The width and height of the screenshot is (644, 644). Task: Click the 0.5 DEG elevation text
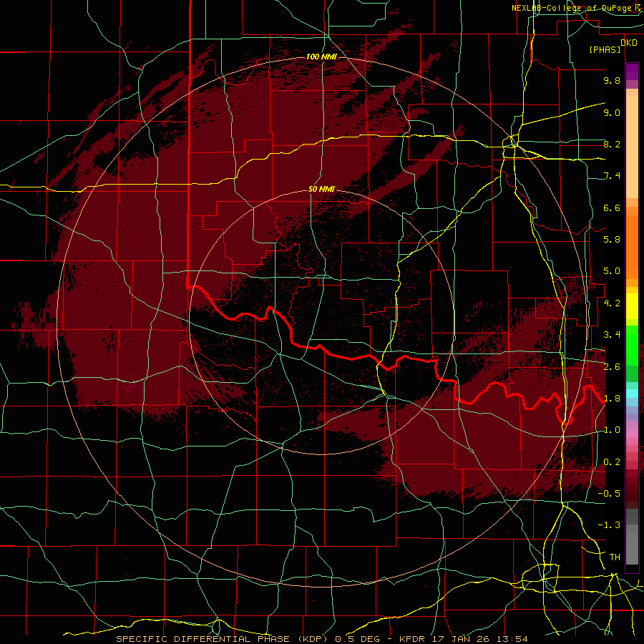(357, 639)
